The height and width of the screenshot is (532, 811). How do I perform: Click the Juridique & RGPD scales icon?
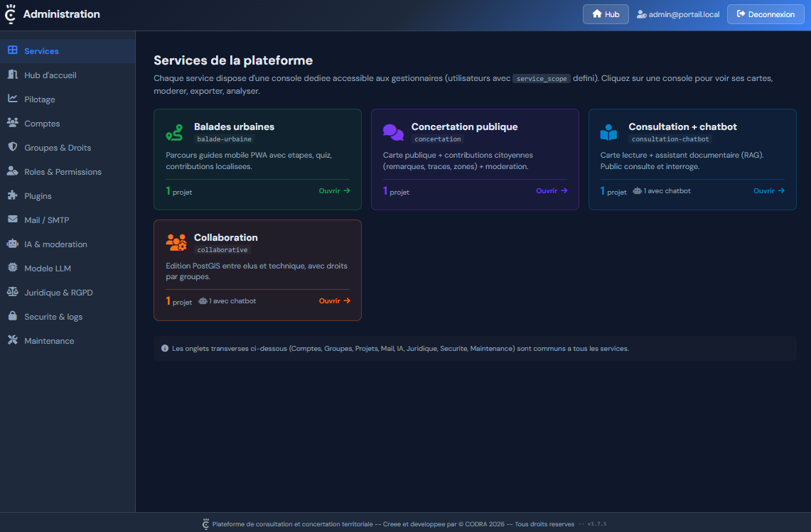click(12, 292)
